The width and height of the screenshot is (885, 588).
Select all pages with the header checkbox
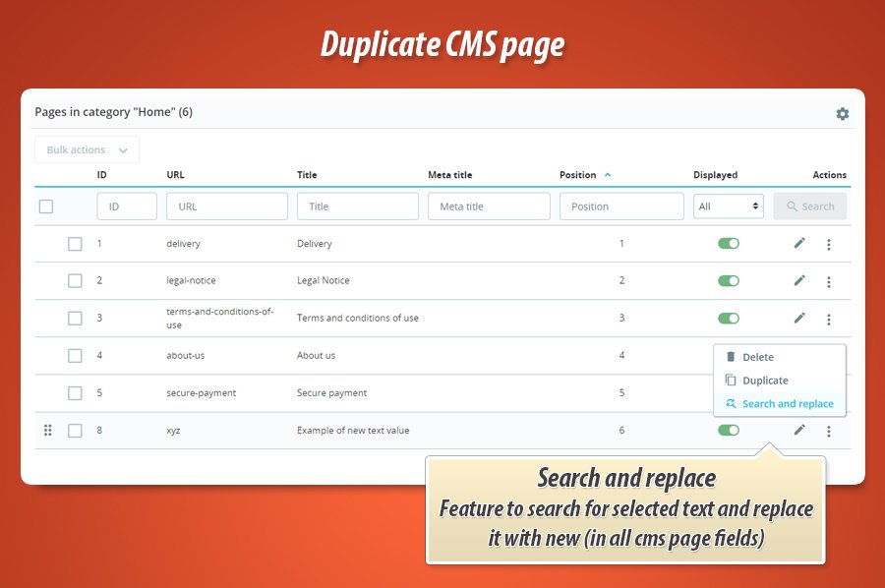coord(44,206)
